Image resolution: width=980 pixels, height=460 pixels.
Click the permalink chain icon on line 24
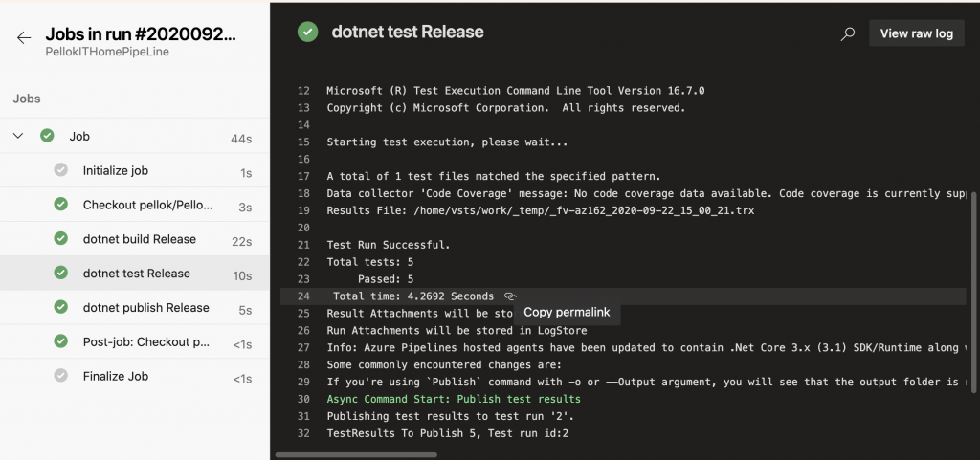point(510,296)
